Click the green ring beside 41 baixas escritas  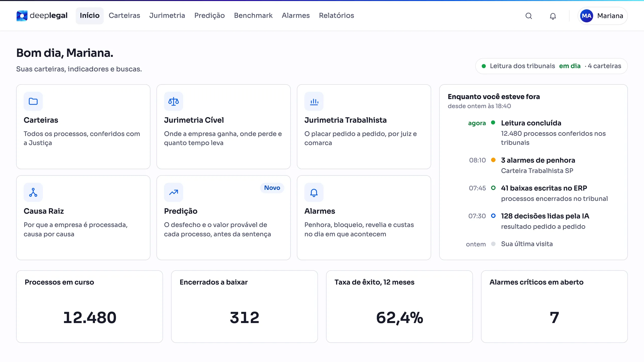pos(493,188)
